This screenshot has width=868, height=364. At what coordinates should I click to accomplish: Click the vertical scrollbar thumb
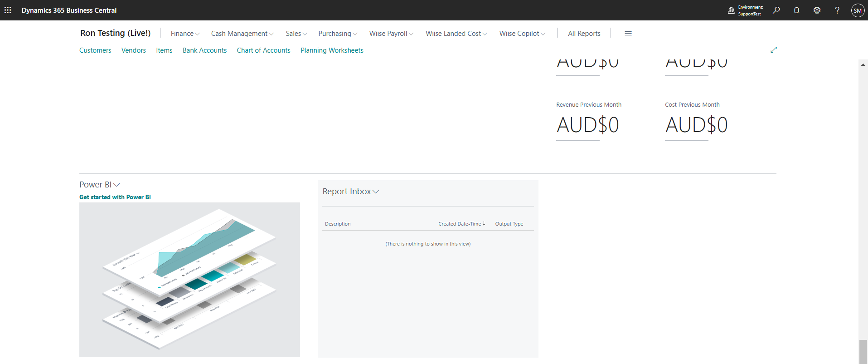[x=863, y=352]
